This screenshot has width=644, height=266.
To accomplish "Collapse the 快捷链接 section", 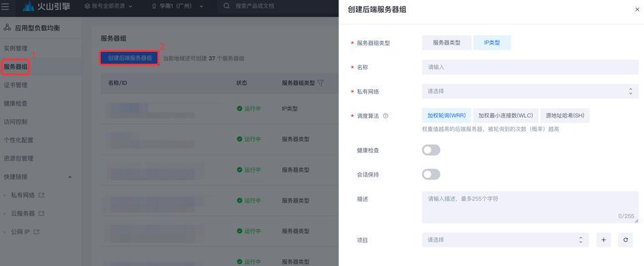I will tap(70, 177).
